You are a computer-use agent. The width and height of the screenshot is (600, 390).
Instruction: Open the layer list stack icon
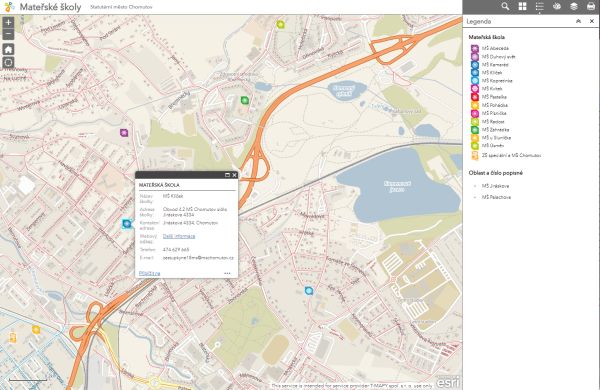coord(574,7)
